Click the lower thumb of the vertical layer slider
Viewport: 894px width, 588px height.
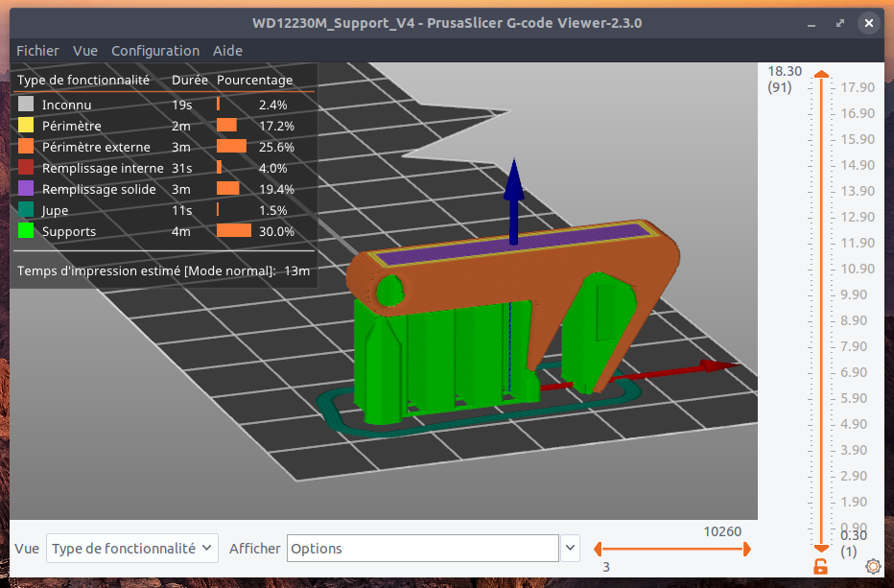point(821,548)
